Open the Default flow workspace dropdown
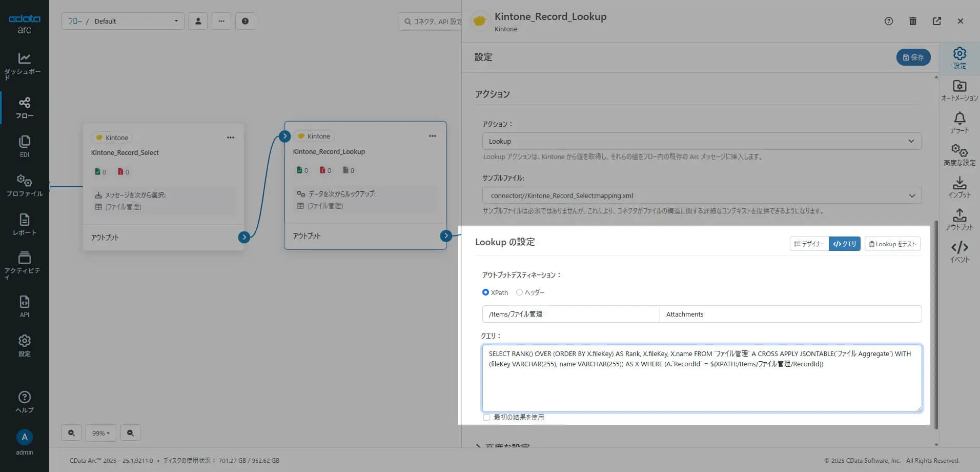The width and height of the screenshot is (980, 472). click(x=123, y=21)
